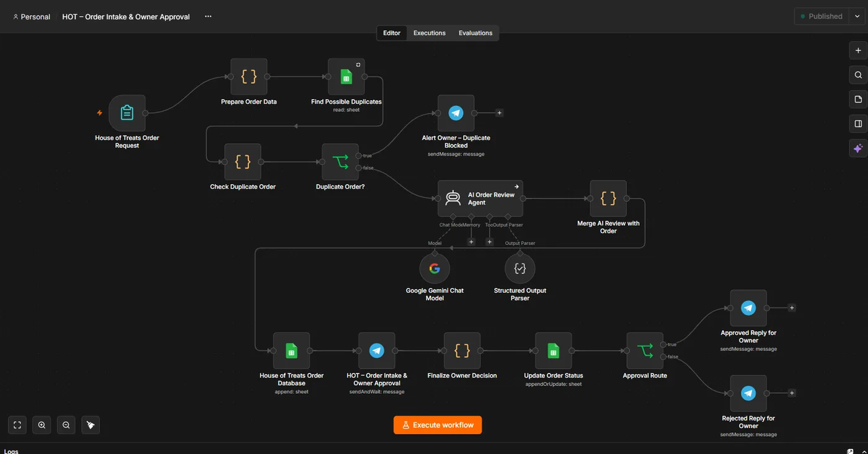Add a Memory sub-node to the agent
Viewport: 868px width, 454px height.
[471, 242]
